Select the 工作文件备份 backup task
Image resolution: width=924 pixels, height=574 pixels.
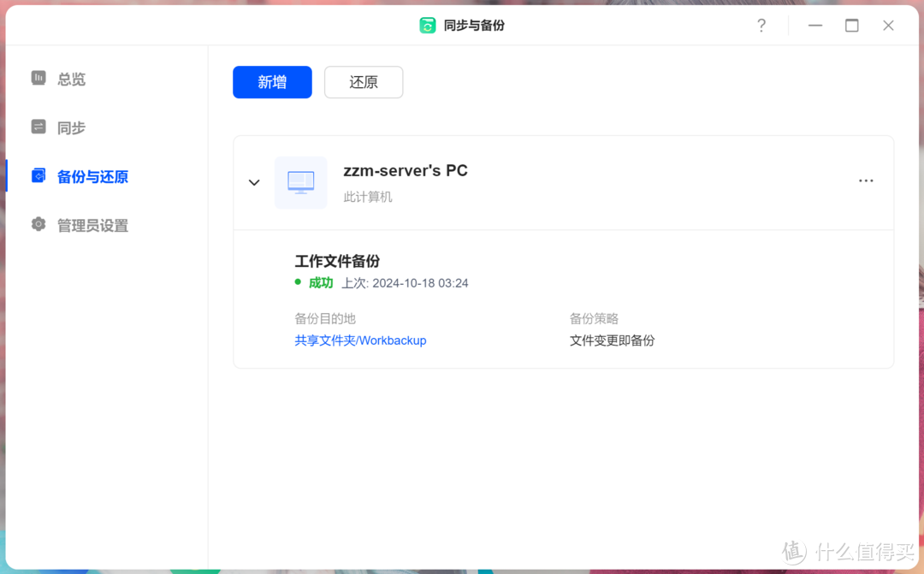click(x=336, y=261)
